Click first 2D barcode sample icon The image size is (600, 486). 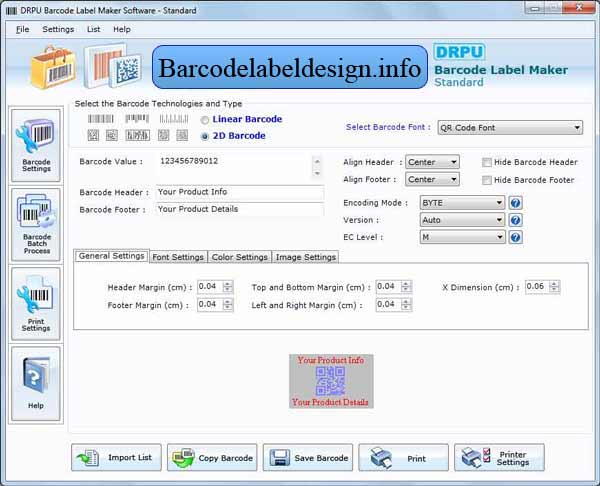coord(93,135)
